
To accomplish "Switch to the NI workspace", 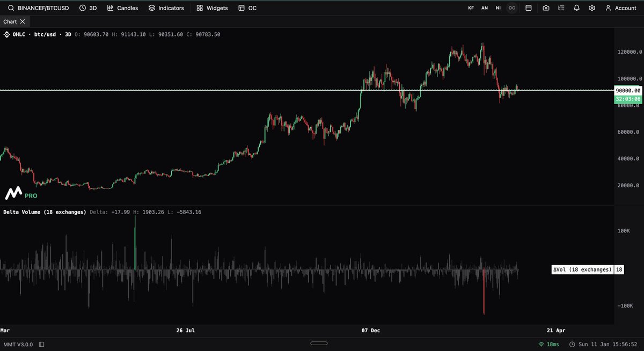I will point(498,8).
